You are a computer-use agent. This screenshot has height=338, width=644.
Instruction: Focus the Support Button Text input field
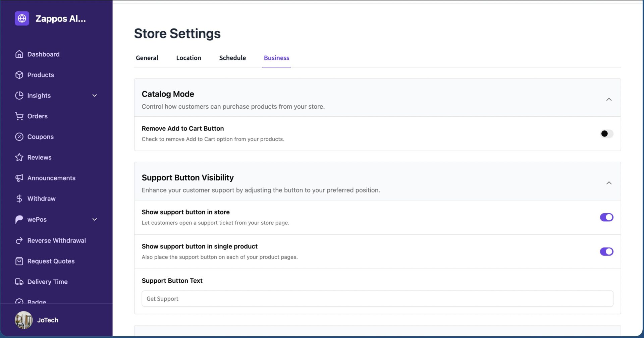(x=377, y=298)
